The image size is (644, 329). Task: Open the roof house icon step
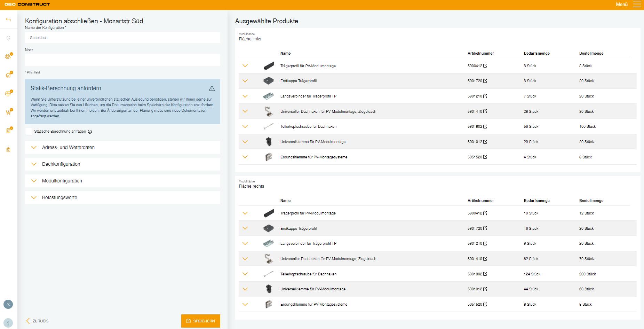[x=9, y=75]
